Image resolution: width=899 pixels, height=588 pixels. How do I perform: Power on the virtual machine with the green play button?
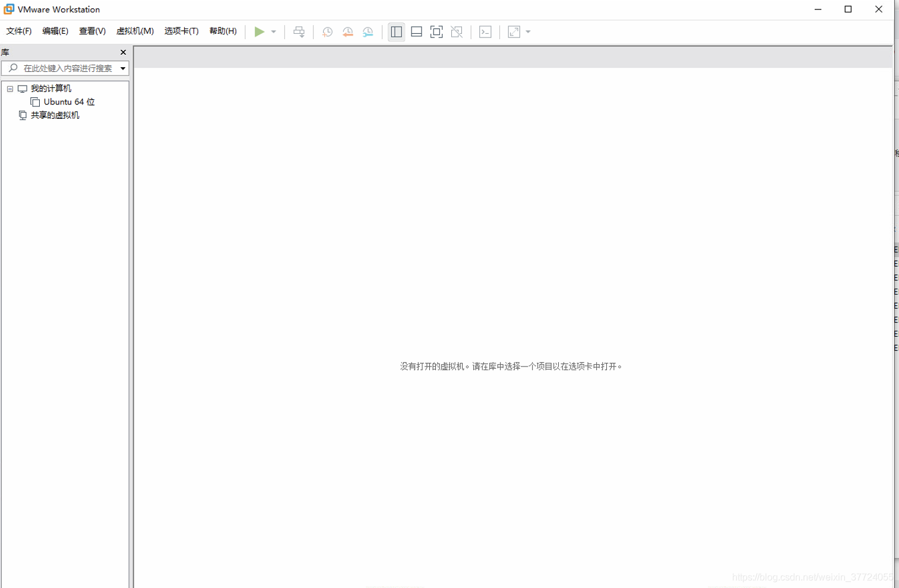[x=259, y=31]
